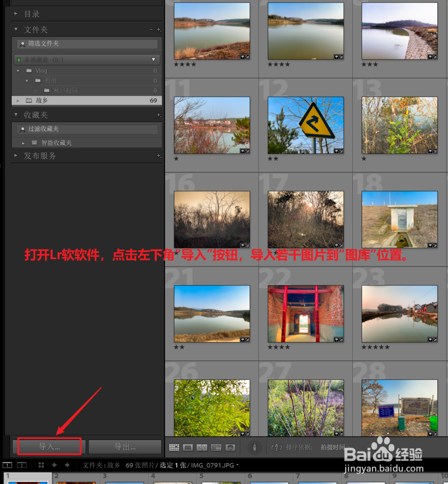The width and height of the screenshot is (448, 484).
Task: Click keyword badge on road sign photo
Action: [336, 151]
